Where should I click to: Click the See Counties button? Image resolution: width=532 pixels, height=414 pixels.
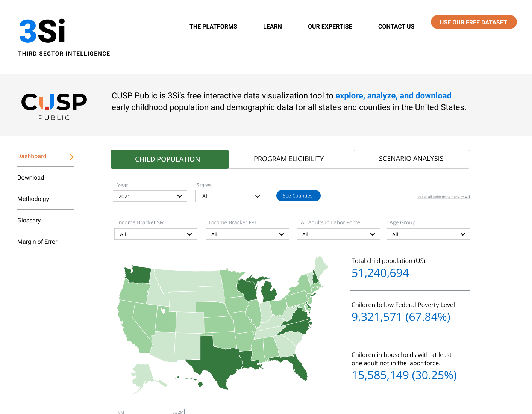click(298, 196)
